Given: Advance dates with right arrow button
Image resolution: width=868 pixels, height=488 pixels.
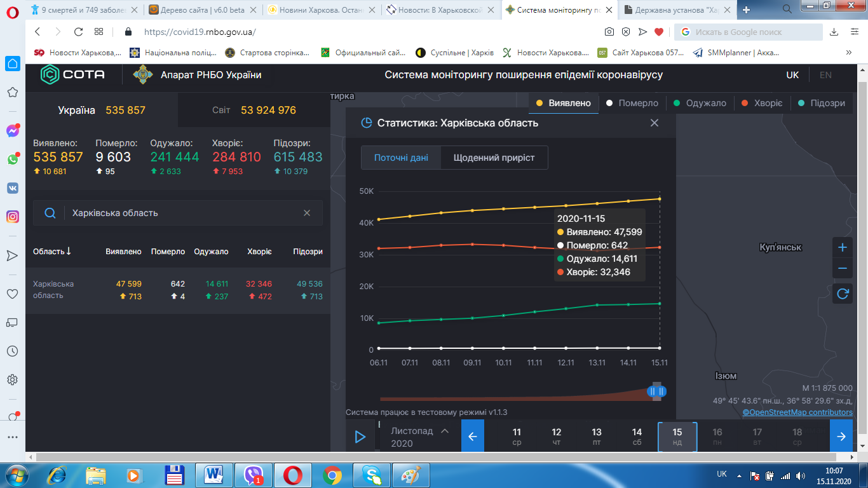Looking at the screenshot, I should pyautogui.click(x=841, y=437).
